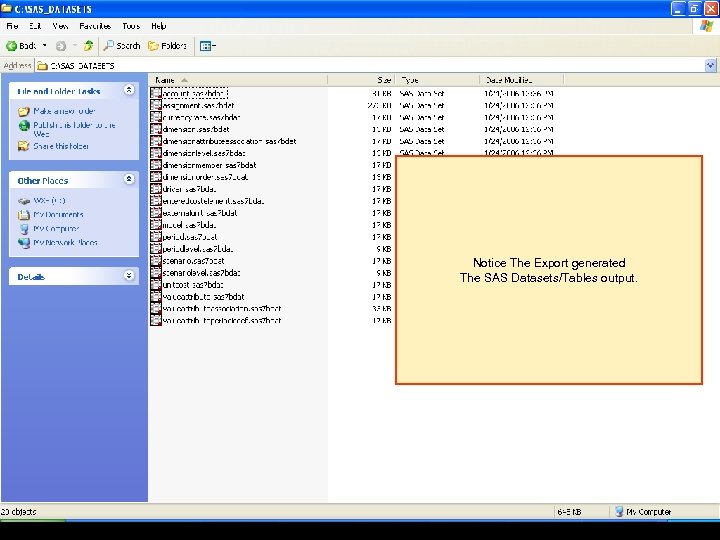
Task: Sort by the Size column header
Action: (361, 80)
